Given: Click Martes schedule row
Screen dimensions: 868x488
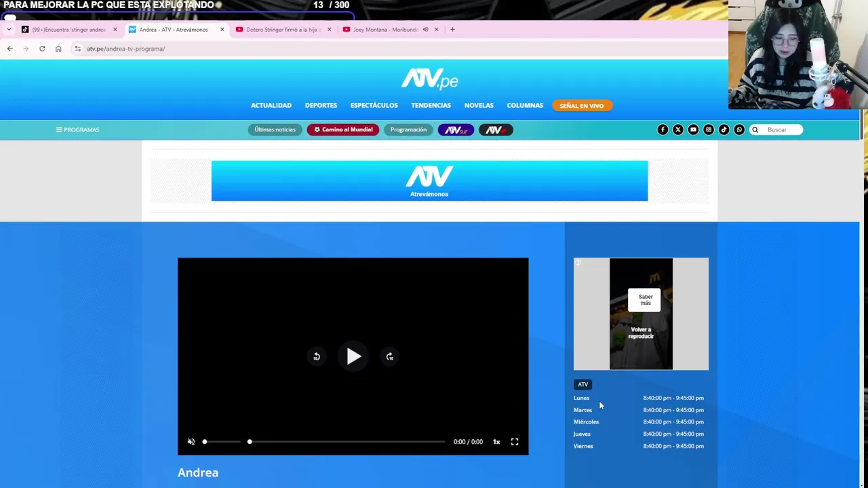Looking at the screenshot, I should click(x=639, y=410).
